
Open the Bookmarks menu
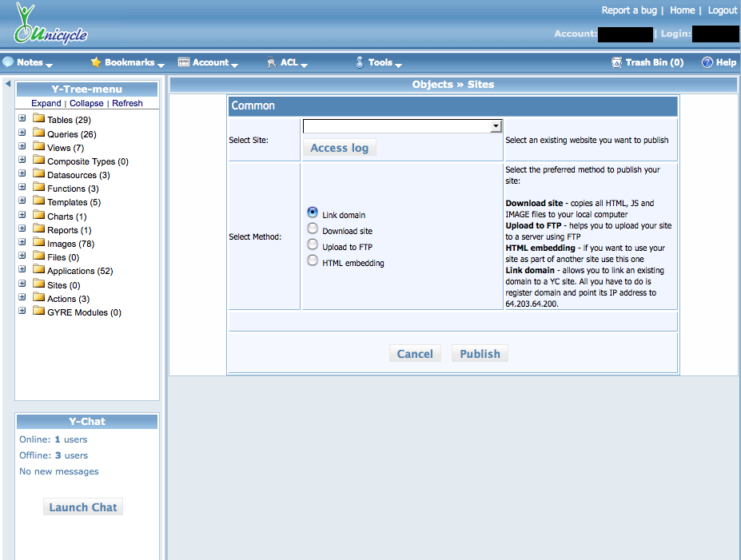click(129, 62)
